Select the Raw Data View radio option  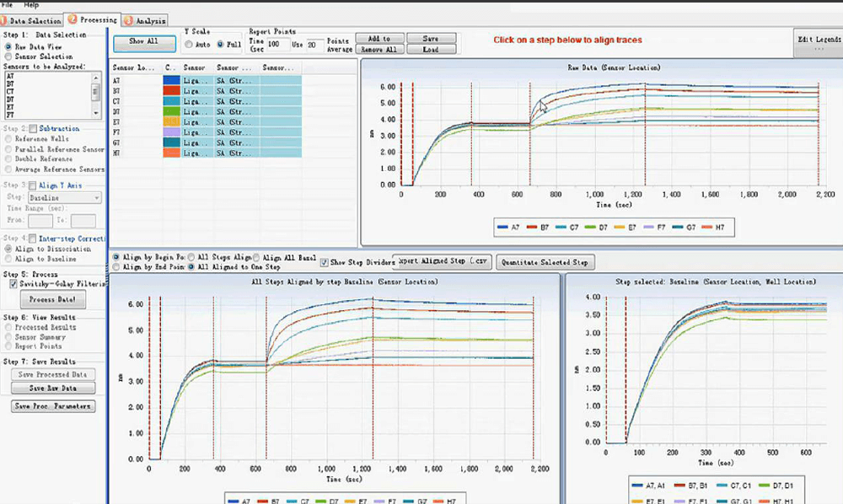pos(8,46)
